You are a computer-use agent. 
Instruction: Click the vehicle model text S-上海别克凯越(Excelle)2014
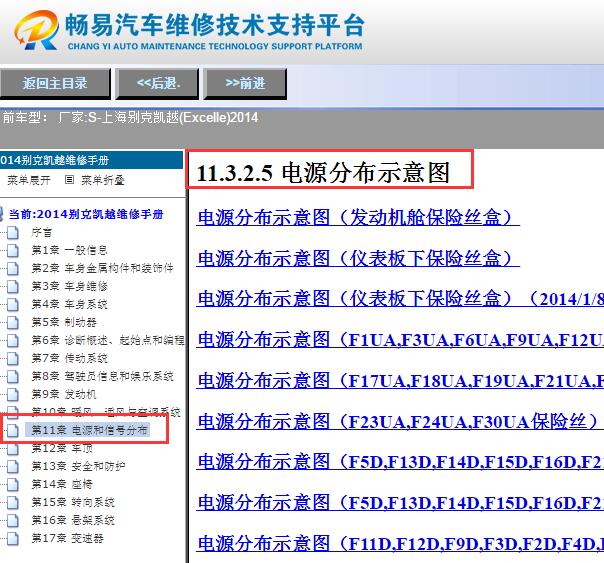pos(173,117)
